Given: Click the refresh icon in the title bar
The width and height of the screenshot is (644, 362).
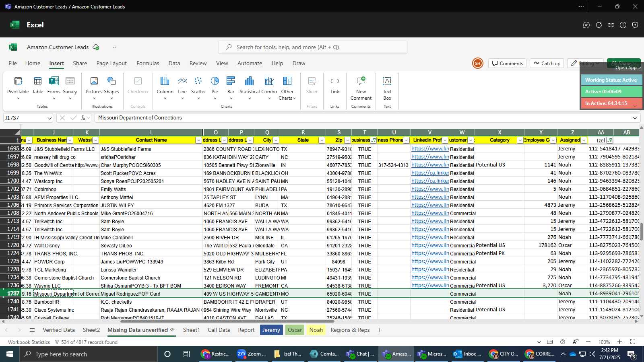Looking at the screenshot, I should (599, 25).
